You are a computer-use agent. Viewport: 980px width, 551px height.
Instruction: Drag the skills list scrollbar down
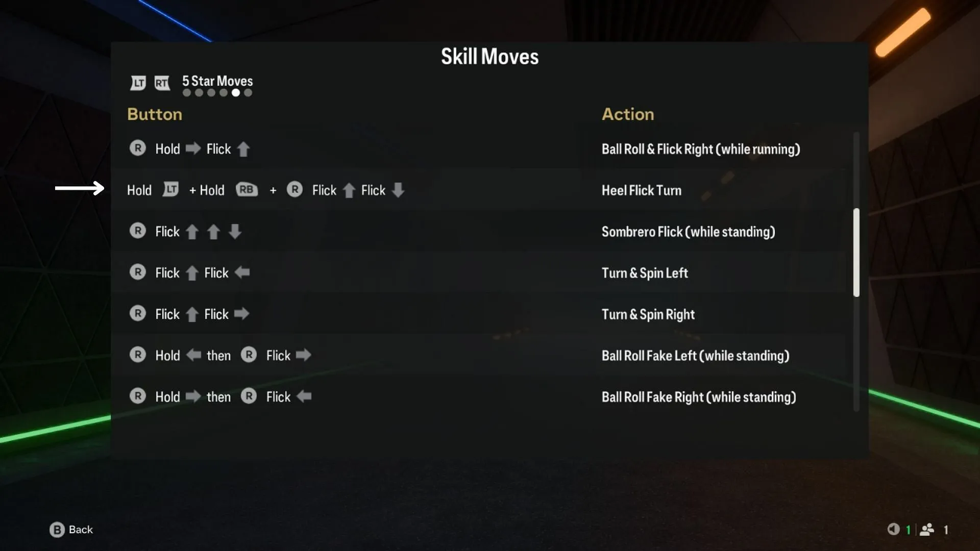856,253
